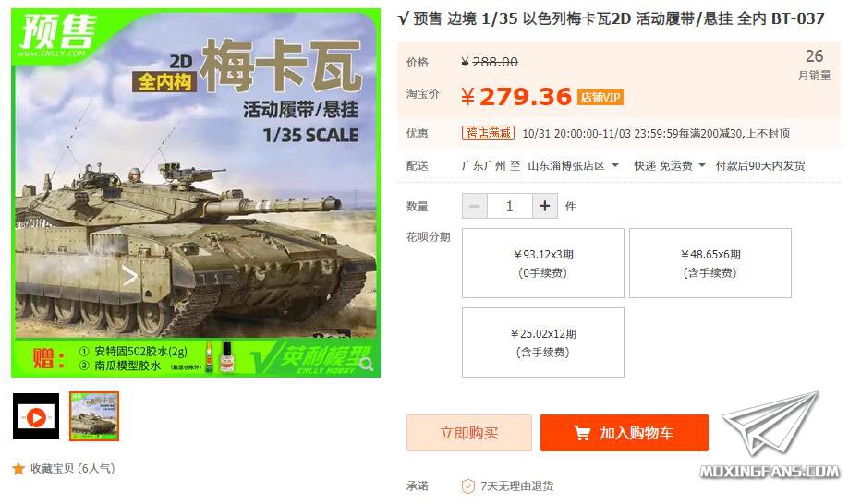Open the 快递 免运费 shipping dropdown
This screenshot has height=504, width=849.
coord(669,165)
